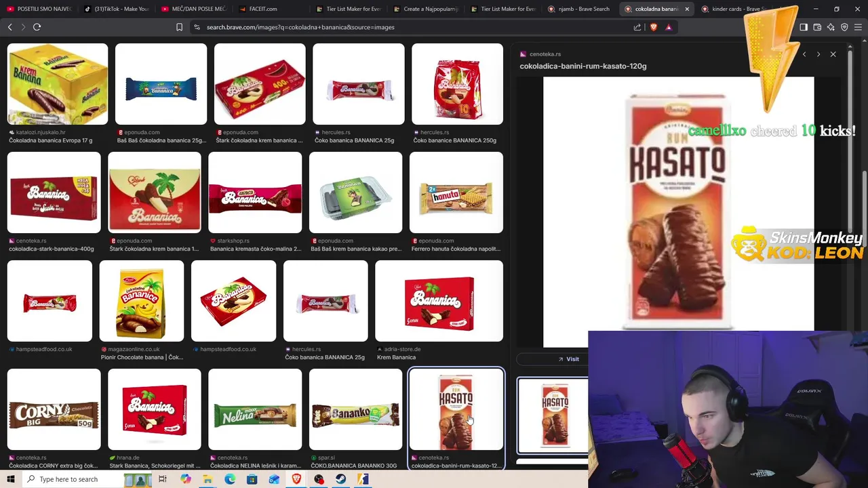Toggle the browser sidebar panel icon
Screen dimensions: 868x488
[804, 27]
